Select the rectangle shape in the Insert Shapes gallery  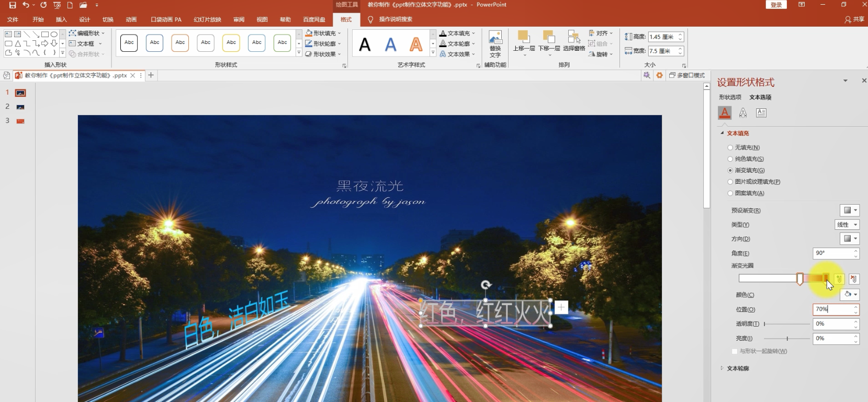pos(45,35)
